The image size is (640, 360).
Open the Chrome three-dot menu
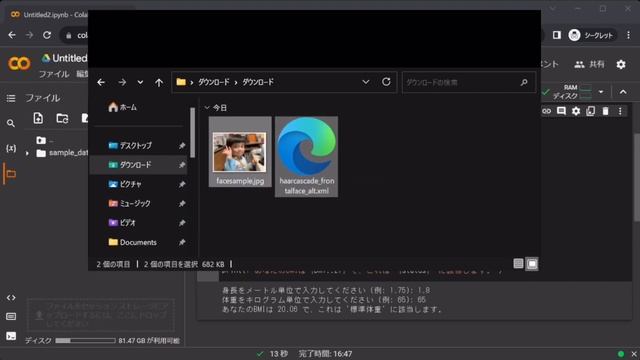pyautogui.click(x=628, y=35)
